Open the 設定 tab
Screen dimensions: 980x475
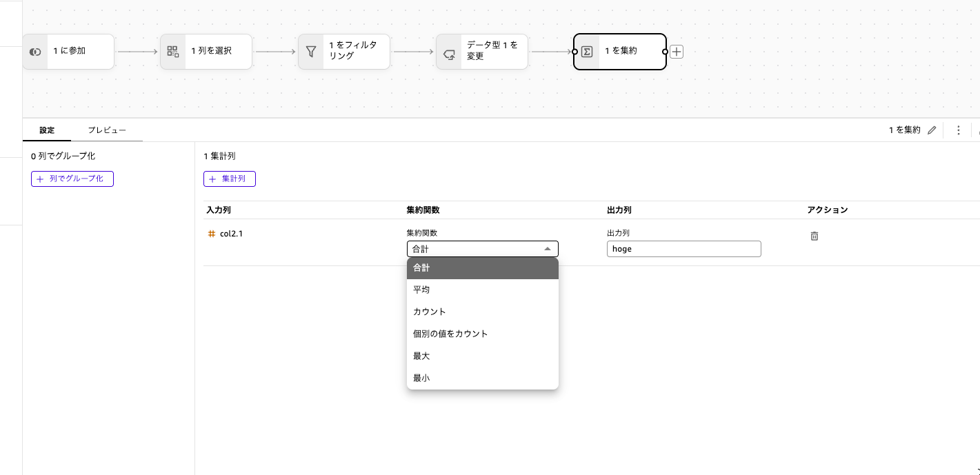click(x=47, y=130)
